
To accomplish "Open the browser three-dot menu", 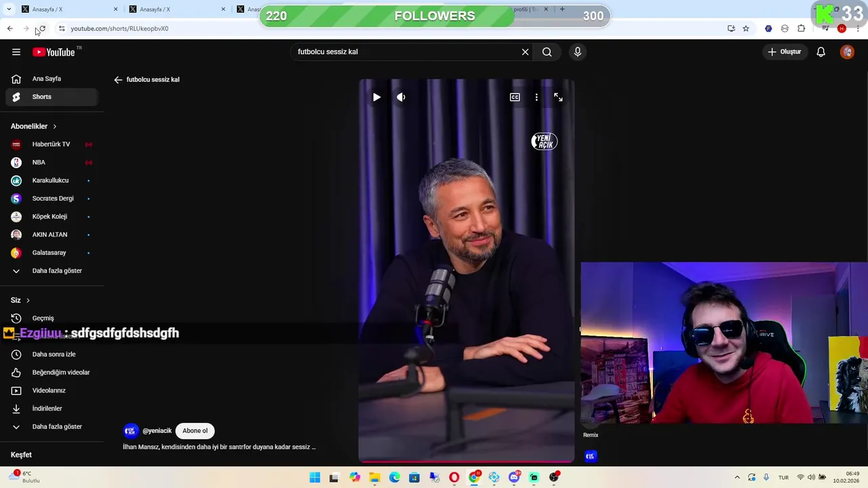I will [x=858, y=28].
